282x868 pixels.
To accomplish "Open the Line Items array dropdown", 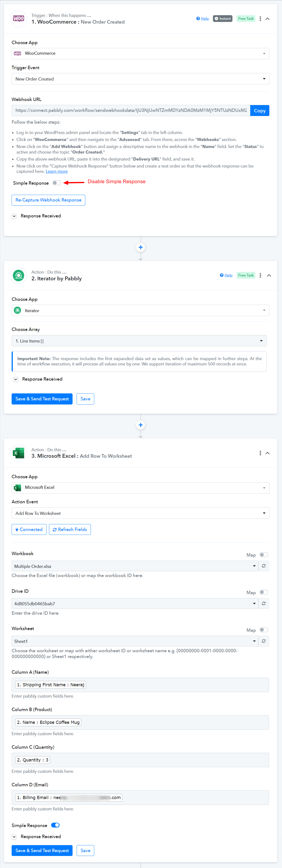I will coord(139,341).
